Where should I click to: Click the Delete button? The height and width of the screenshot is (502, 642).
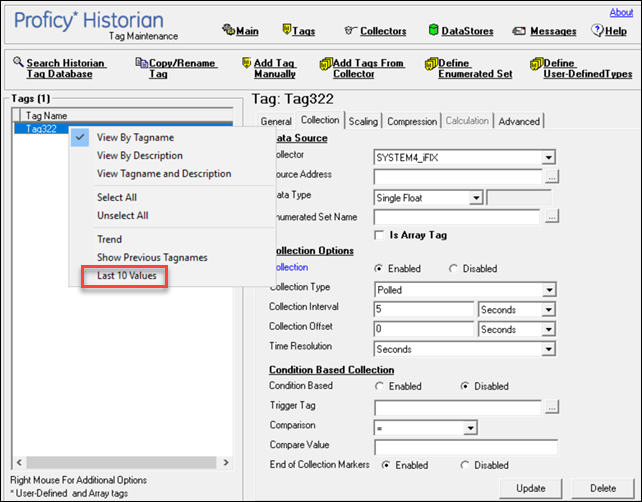coord(603,488)
